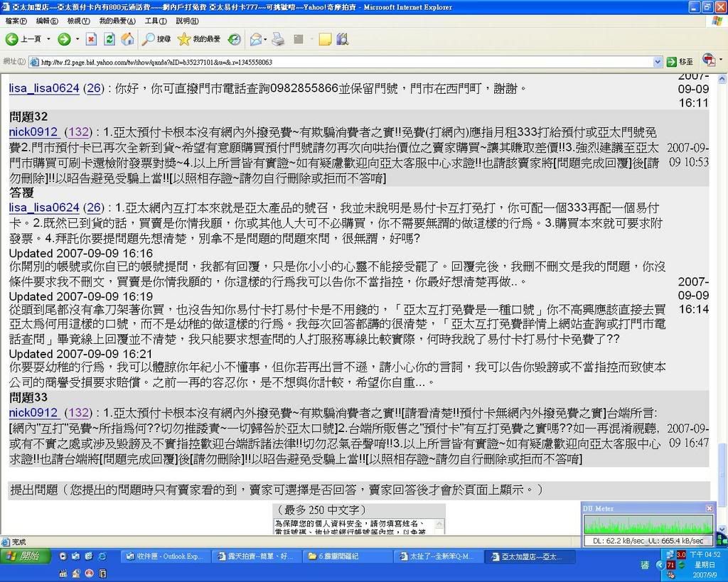The width and height of the screenshot is (728, 582).
Task: Click the yellow note toolbar icon
Action: (x=324, y=40)
